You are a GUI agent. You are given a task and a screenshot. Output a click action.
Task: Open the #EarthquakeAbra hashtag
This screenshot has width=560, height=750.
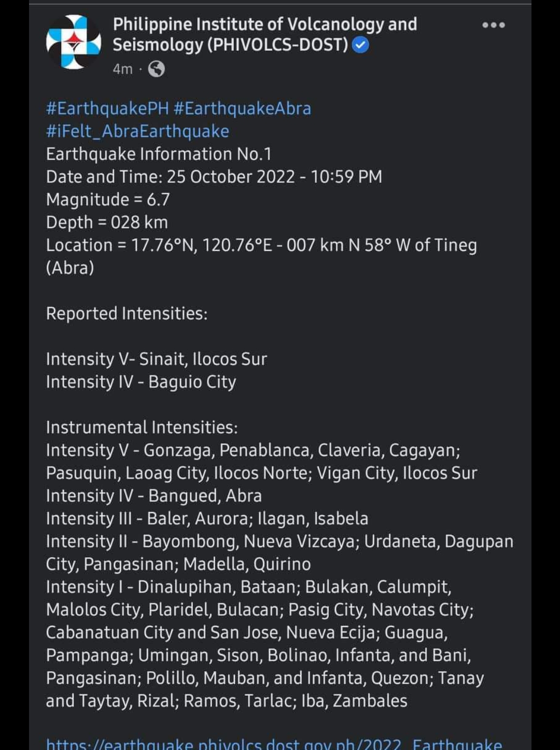tap(243, 108)
